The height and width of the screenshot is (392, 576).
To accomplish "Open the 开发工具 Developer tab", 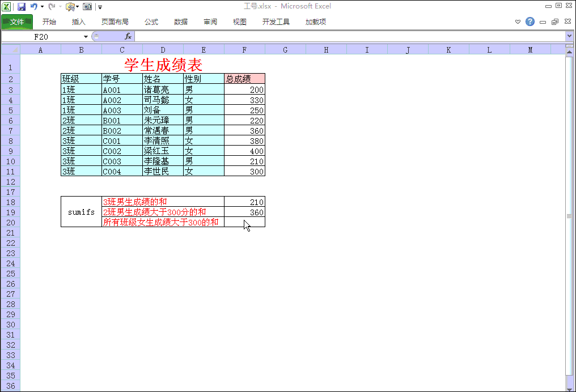I will tap(276, 22).
